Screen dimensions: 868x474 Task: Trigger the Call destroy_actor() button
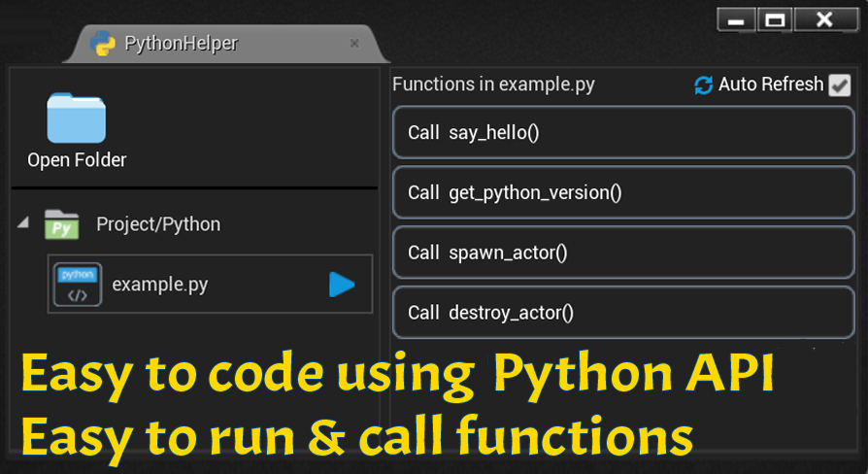(623, 313)
